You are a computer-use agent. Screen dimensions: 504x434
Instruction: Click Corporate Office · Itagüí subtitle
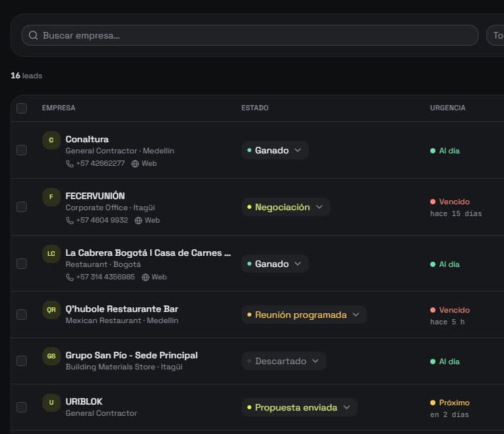110,208
